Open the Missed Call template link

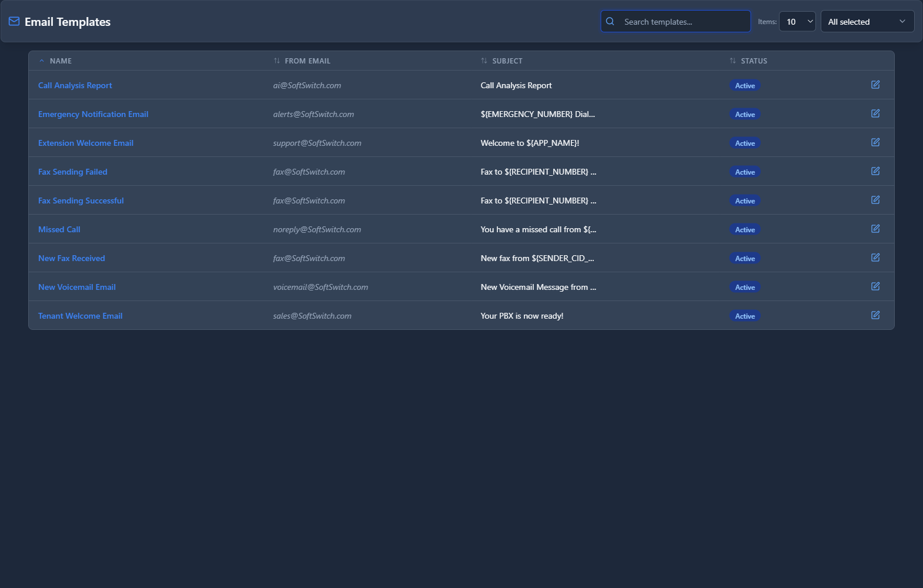59,229
